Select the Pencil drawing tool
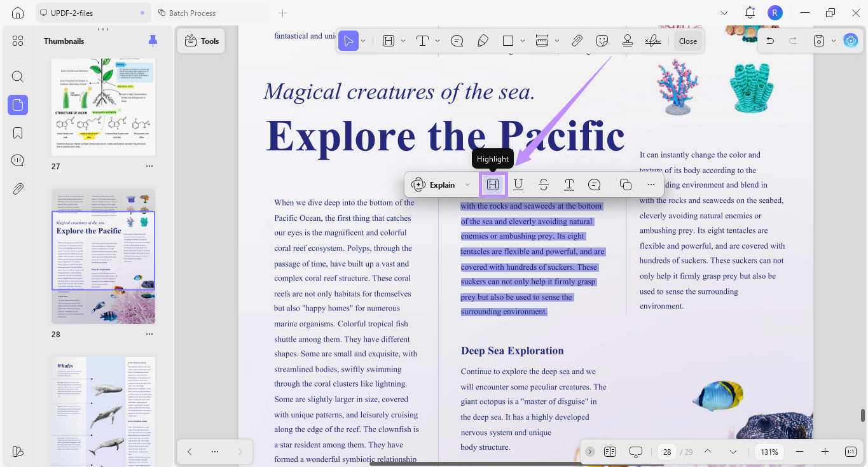This screenshot has width=868, height=467. [483, 41]
